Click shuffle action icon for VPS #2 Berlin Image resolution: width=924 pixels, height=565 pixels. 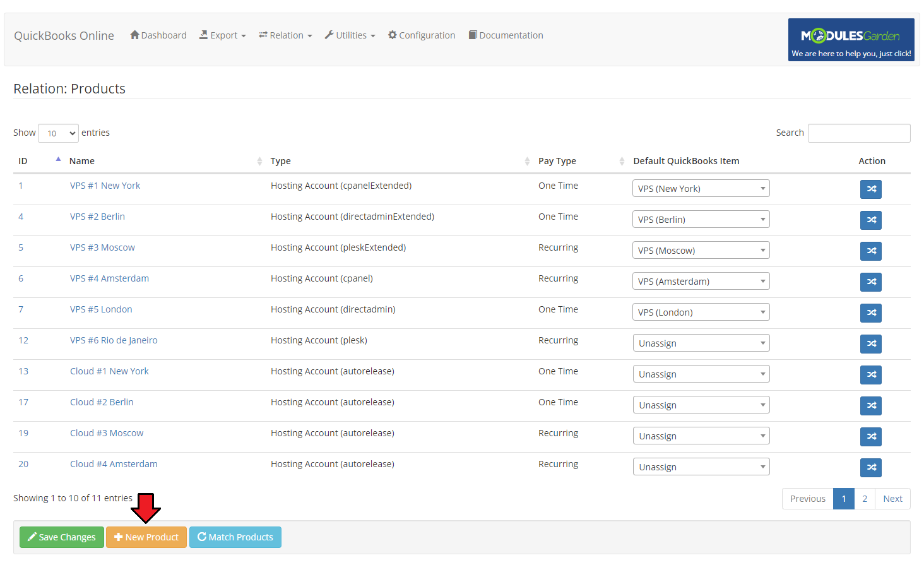pos(870,220)
